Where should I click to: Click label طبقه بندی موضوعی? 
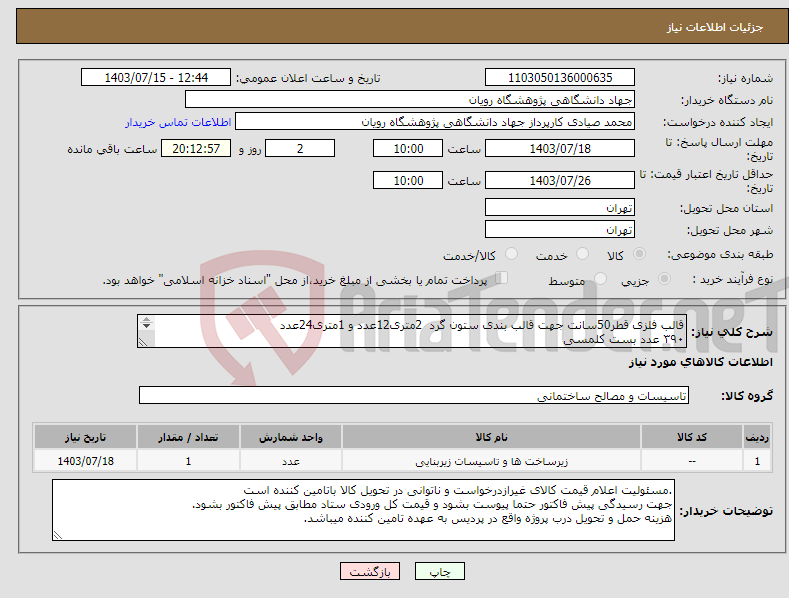pos(720,255)
